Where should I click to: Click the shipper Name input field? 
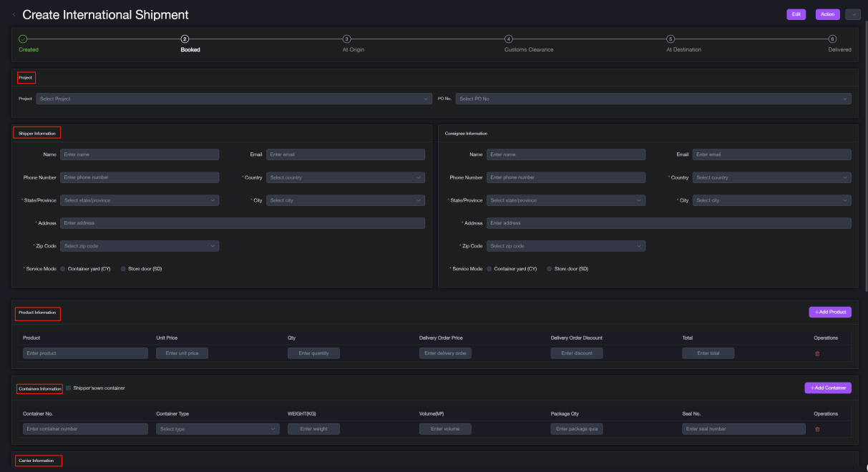coord(140,154)
